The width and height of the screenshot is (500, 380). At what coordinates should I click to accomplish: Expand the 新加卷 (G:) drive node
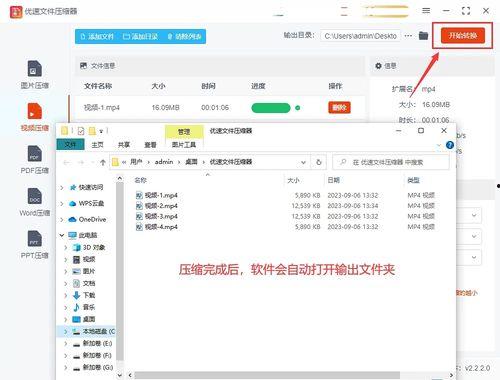tap(66, 367)
